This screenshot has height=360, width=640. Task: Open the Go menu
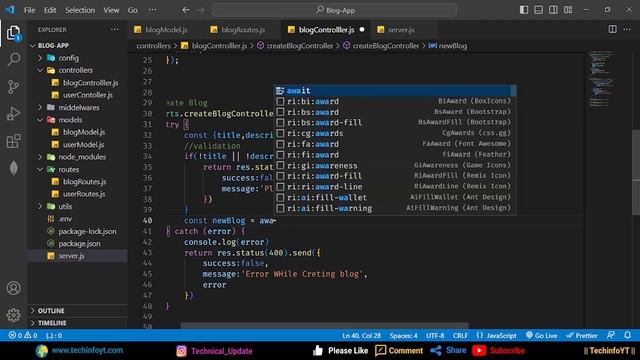coord(133,10)
